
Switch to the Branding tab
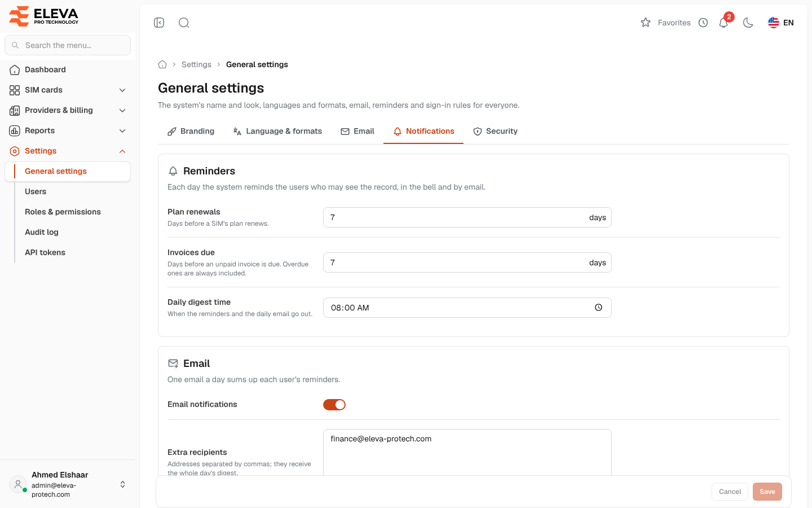click(191, 131)
